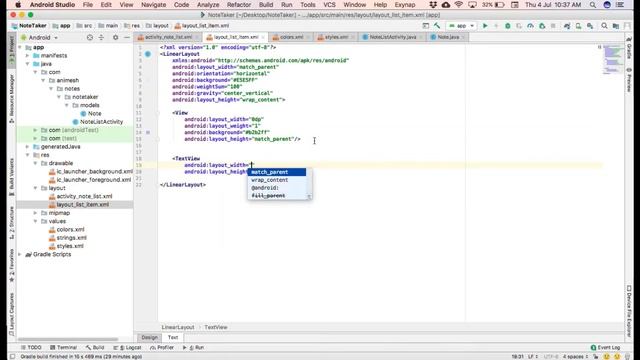The height and width of the screenshot is (360, 640).
Task: Open the Structure side tab
Action: [x=11, y=222]
